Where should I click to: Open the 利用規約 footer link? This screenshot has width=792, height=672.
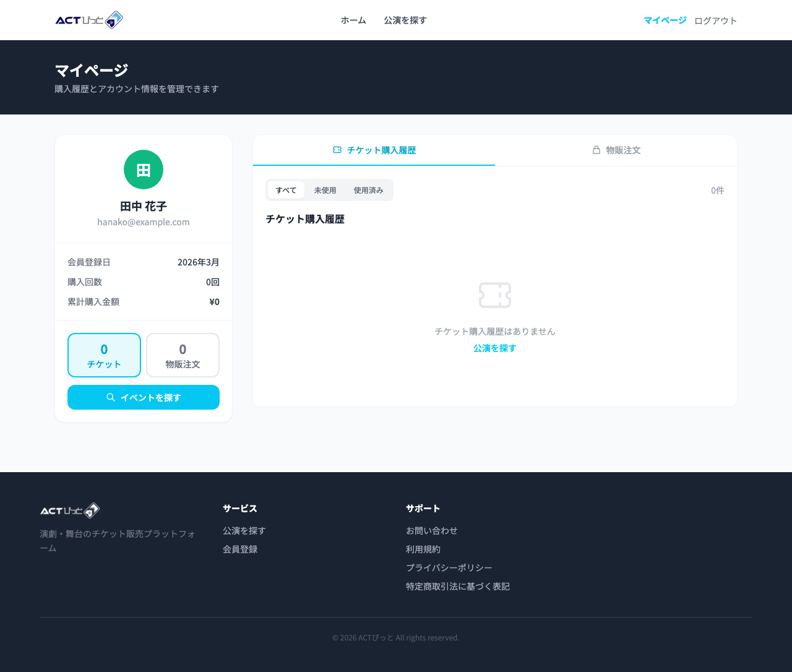tap(423, 549)
